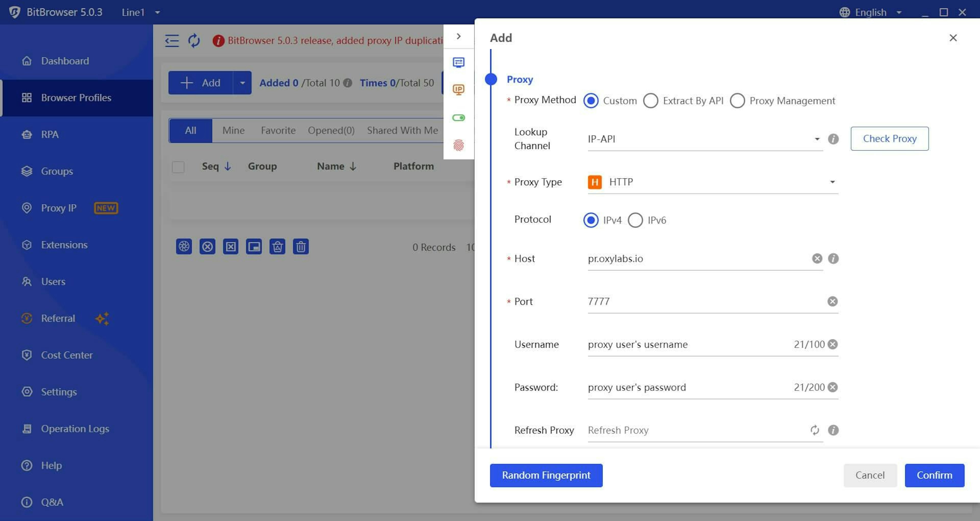Click the delete profiles trash icon

pyautogui.click(x=301, y=246)
